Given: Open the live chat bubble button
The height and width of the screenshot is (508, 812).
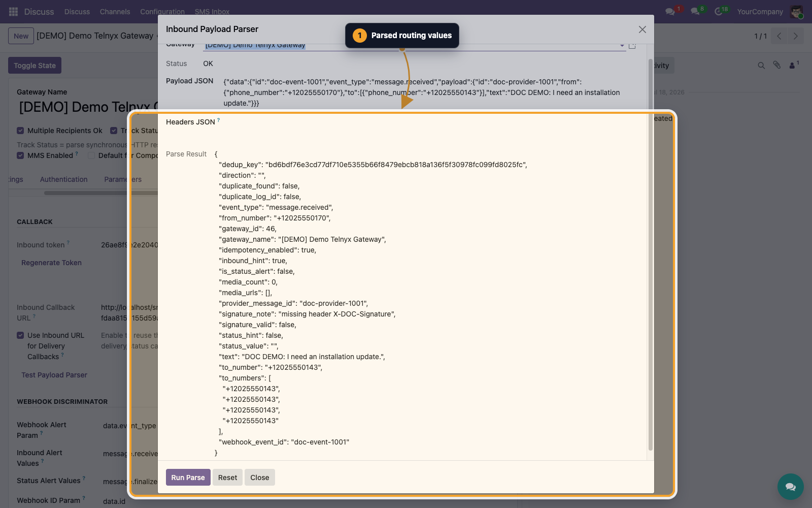Looking at the screenshot, I should [x=790, y=487].
